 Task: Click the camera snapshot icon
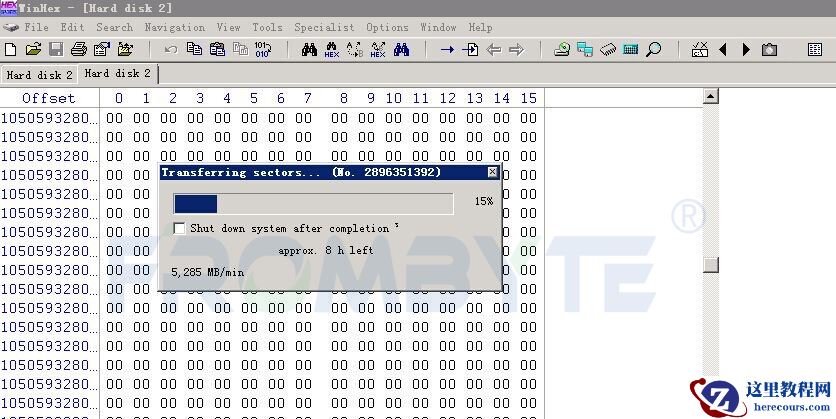tap(769, 50)
